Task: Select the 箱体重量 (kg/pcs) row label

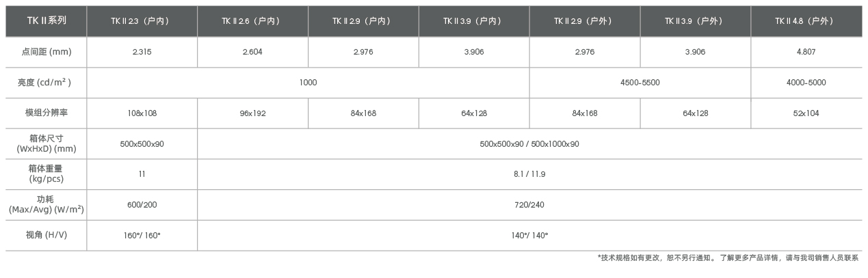Action: coord(46,174)
